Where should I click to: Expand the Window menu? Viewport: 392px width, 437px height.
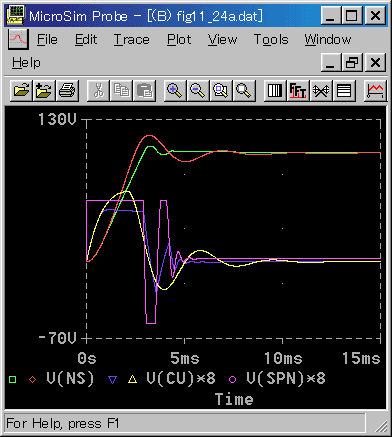[328, 40]
